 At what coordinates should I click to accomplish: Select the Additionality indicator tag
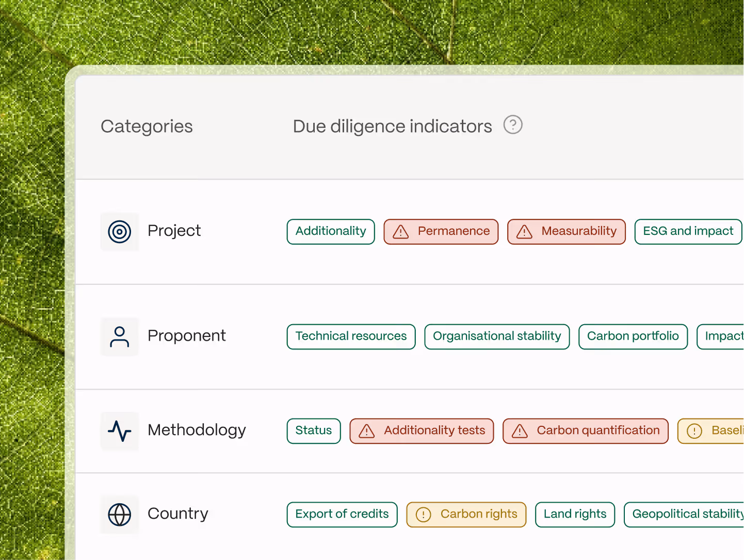click(331, 232)
